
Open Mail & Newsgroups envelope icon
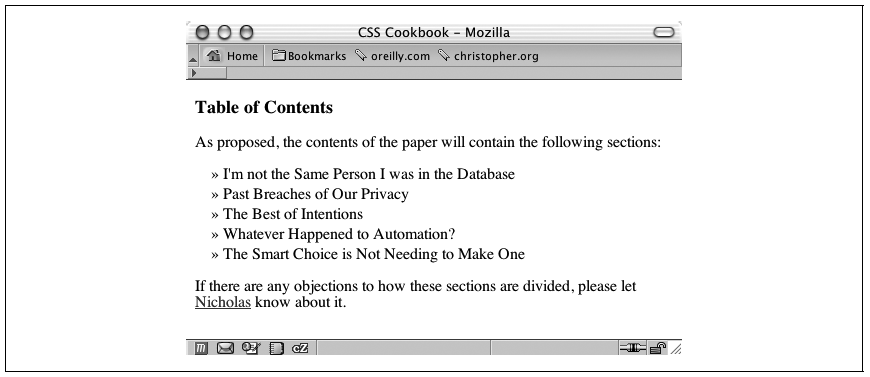point(225,348)
